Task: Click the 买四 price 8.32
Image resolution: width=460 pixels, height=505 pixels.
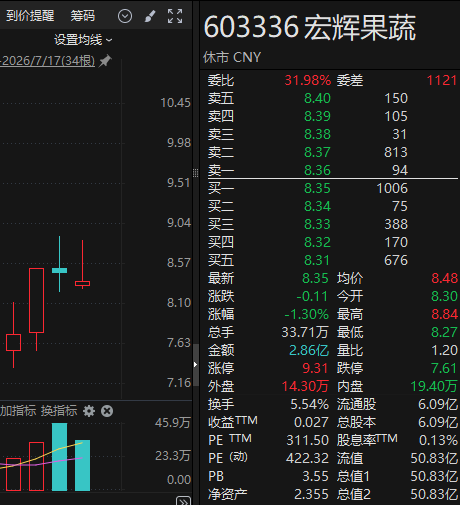Action: point(317,242)
